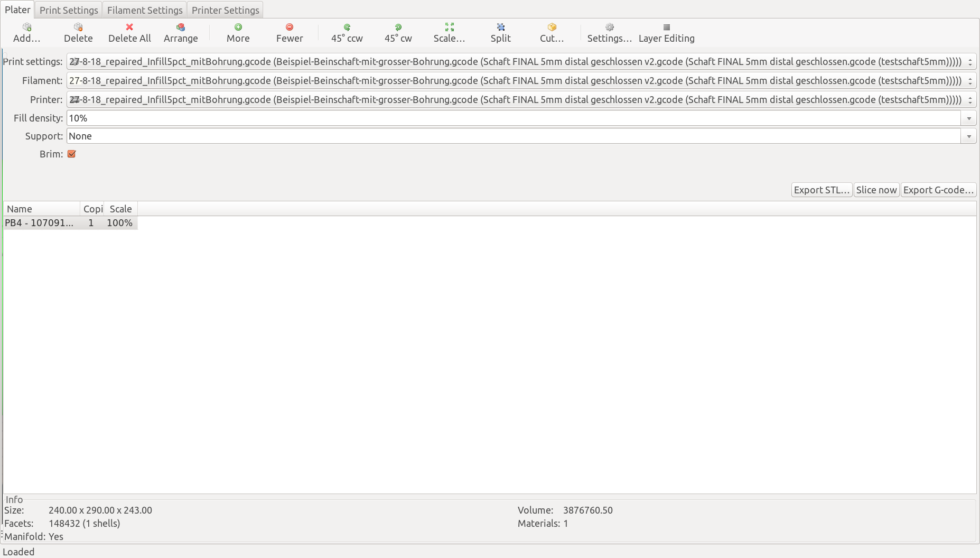Viewport: 980px width, 558px height.
Task: Rotate object 45° counter-clockwise
Action: tap(347, 32)
